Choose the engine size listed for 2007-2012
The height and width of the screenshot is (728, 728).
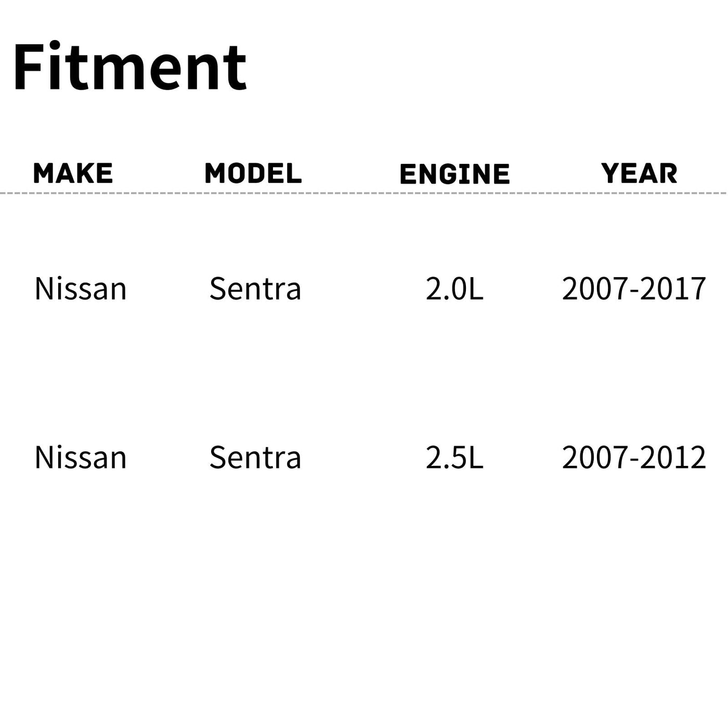click(454, 458)
